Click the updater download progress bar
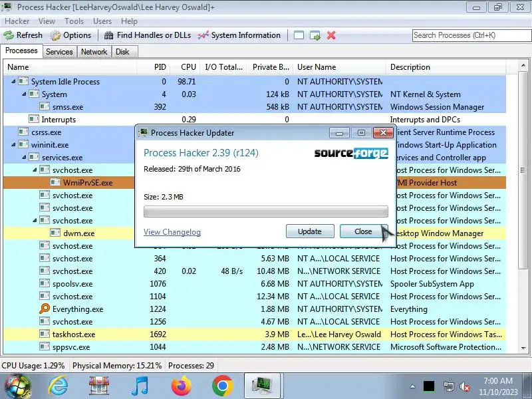This screenshot has height=399, width=532. point(265,211)
